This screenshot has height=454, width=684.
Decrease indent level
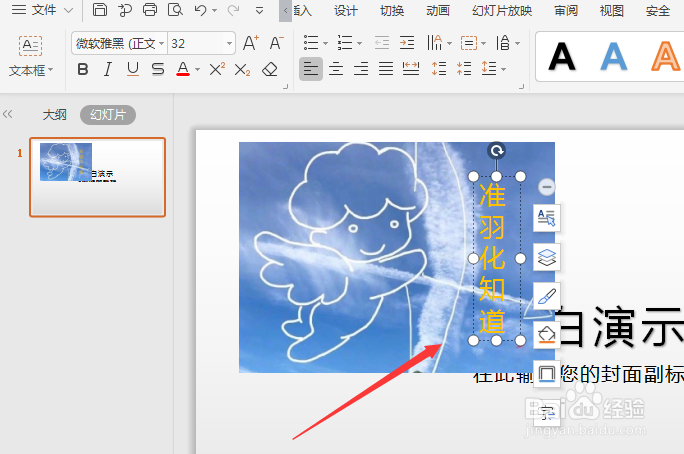click(382, 43)
